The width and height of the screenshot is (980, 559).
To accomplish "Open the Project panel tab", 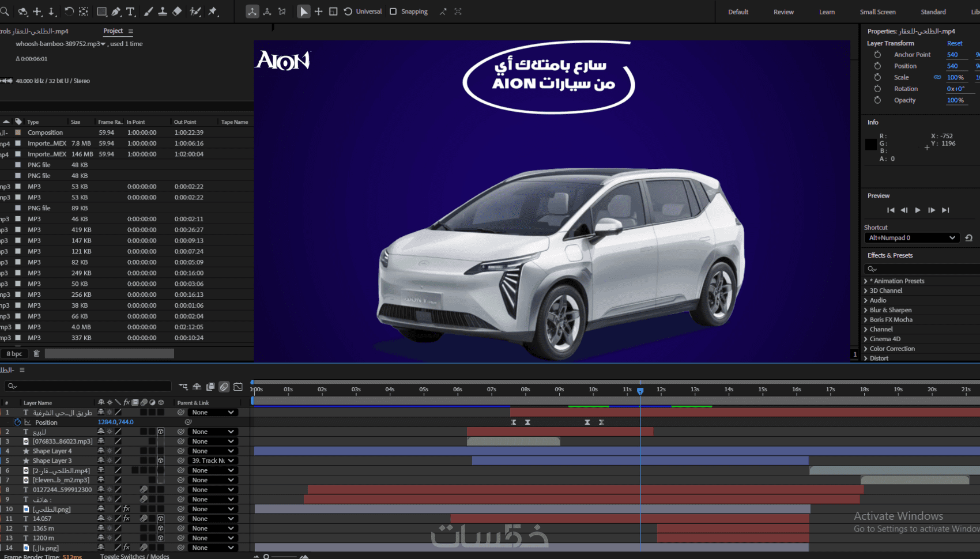I will (x=113, y=31).
